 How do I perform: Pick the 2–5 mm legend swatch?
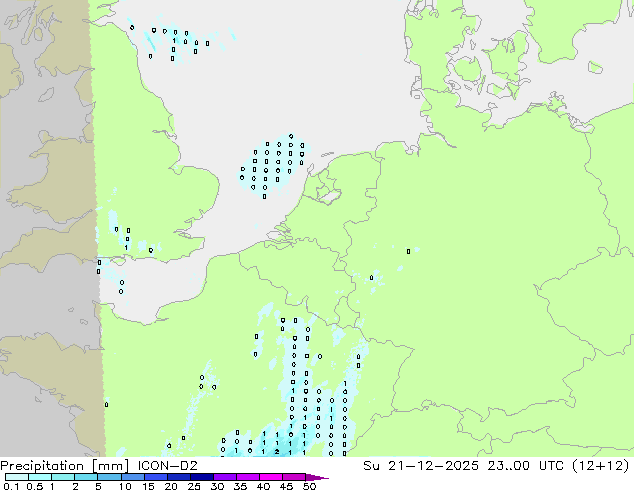pos(86,477)
